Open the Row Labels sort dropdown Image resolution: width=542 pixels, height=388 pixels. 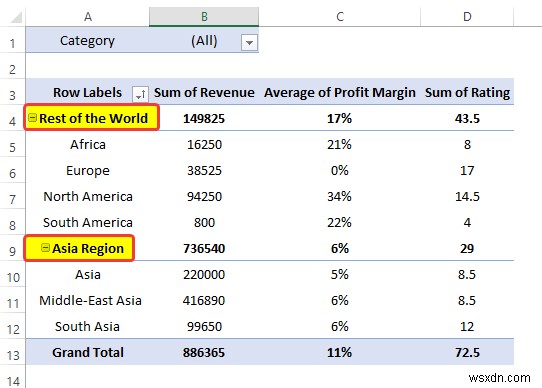140,94
